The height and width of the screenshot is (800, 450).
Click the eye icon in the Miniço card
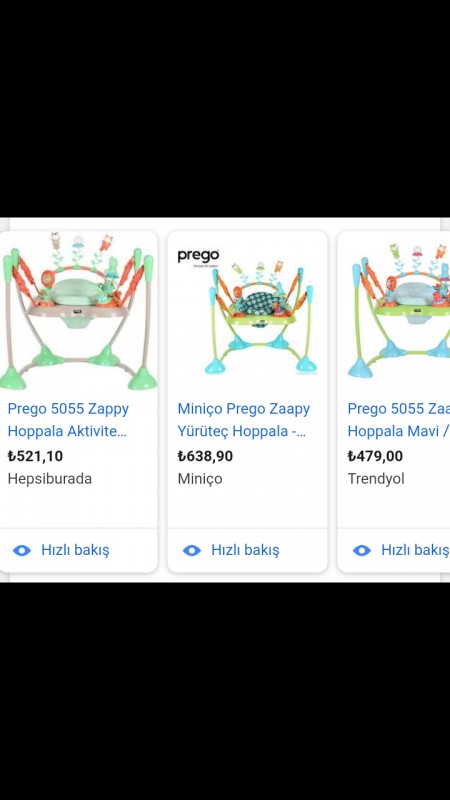click(x=192, y=550)
